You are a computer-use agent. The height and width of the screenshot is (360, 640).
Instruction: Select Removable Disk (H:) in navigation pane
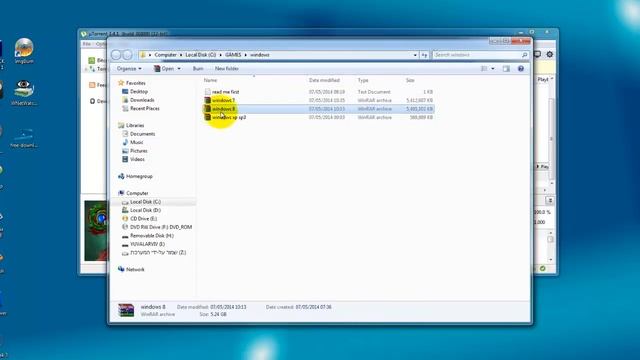(x=151, y=236)
